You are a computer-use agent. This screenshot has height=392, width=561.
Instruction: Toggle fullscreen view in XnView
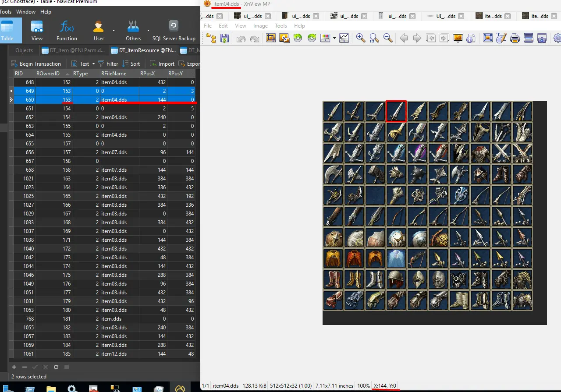point(488,38)
